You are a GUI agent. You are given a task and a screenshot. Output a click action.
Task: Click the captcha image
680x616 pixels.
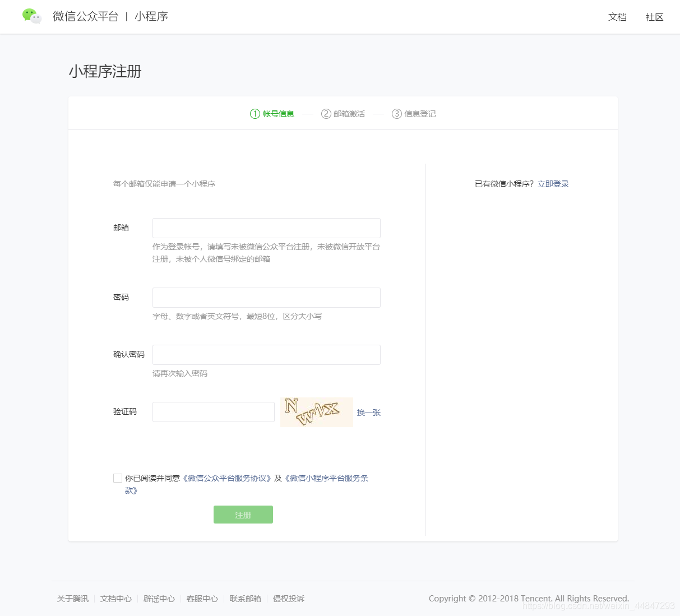(317, 412)
